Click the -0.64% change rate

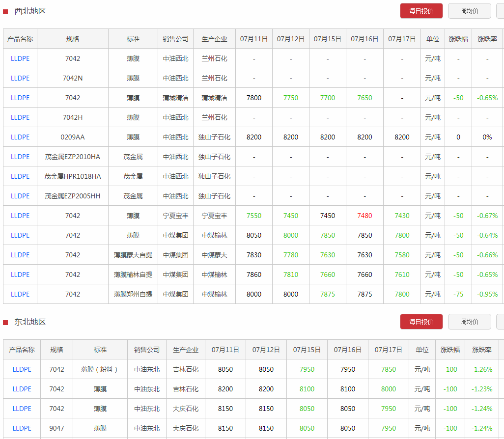pos(487,235)
